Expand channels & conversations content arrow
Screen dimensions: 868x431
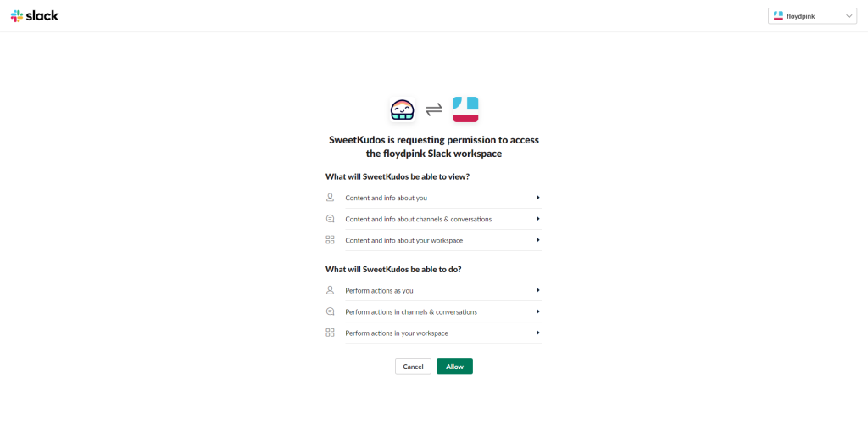coord(538,219)
